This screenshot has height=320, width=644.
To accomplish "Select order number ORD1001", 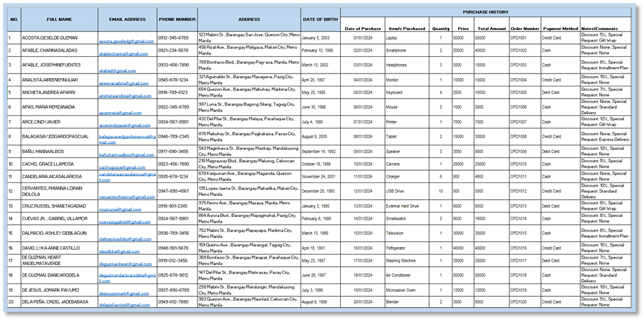I will pyautogui.click(x=525, y=38).
